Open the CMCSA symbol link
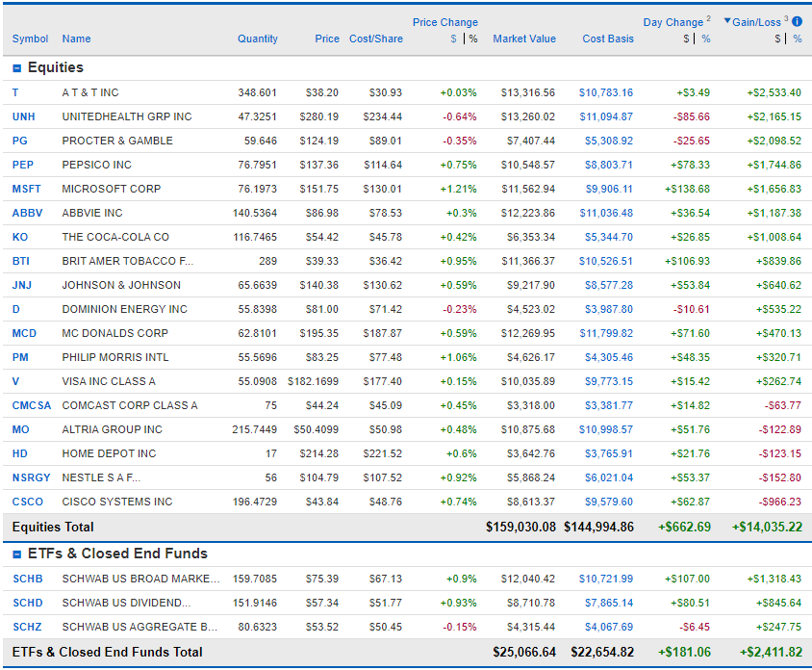The image size is (812, 670). point(32,405)
